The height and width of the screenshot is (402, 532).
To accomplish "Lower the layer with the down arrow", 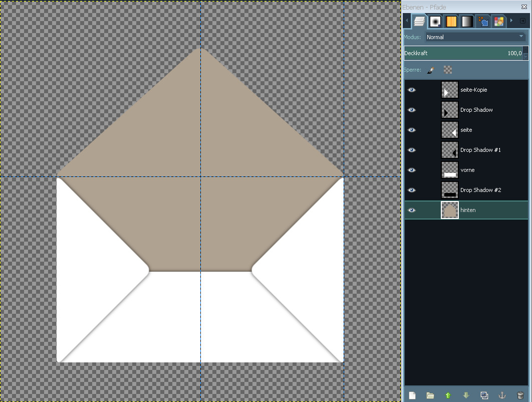I will (466, 395).
